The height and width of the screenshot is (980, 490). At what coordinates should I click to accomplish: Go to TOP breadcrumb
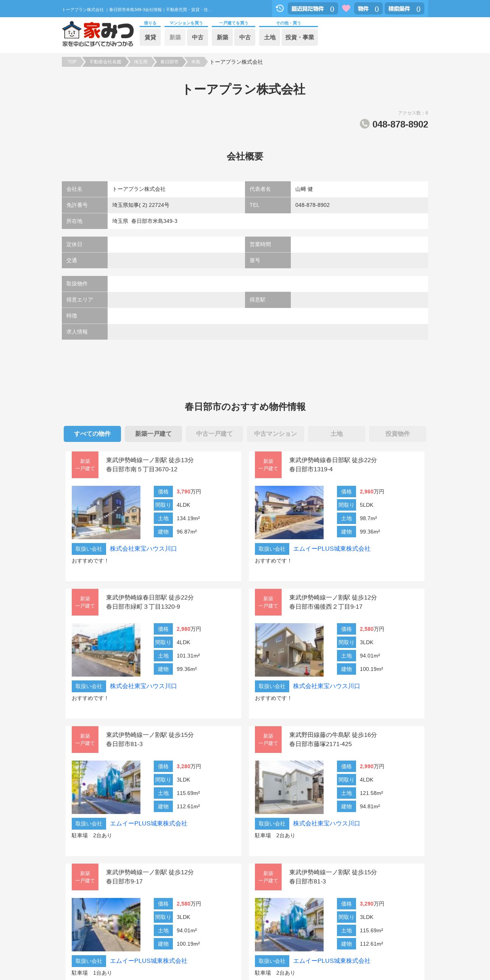(72, 62)
